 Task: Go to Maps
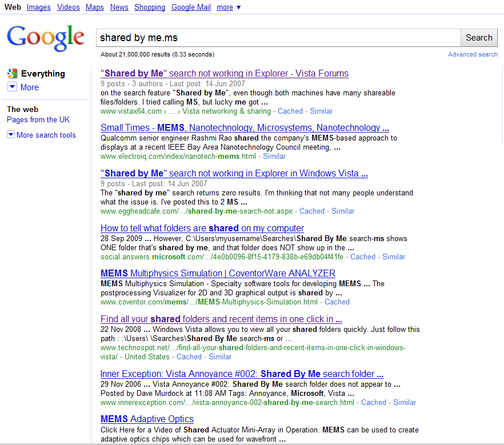point(94,7)
